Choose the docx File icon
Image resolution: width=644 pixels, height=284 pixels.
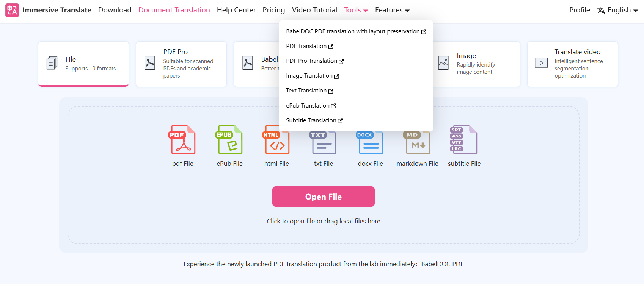tap(370, 142)
